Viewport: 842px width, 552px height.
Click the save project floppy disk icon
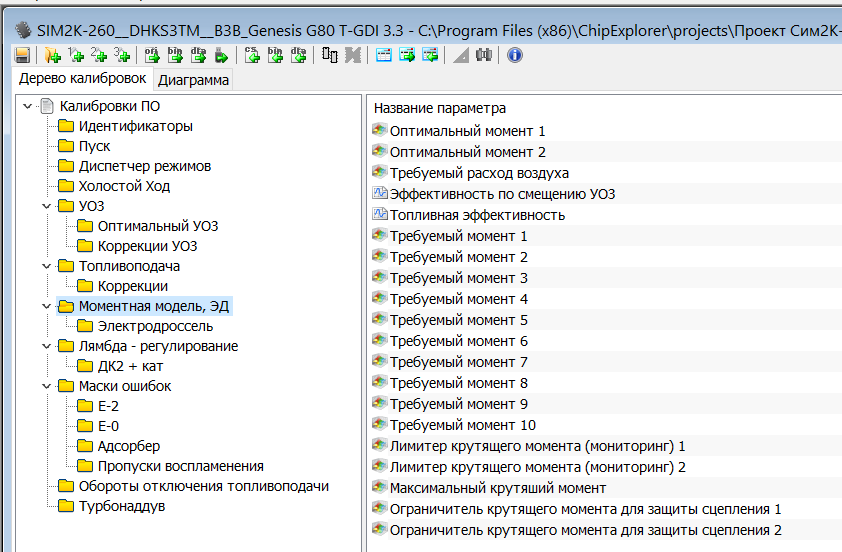click(22, 56)
